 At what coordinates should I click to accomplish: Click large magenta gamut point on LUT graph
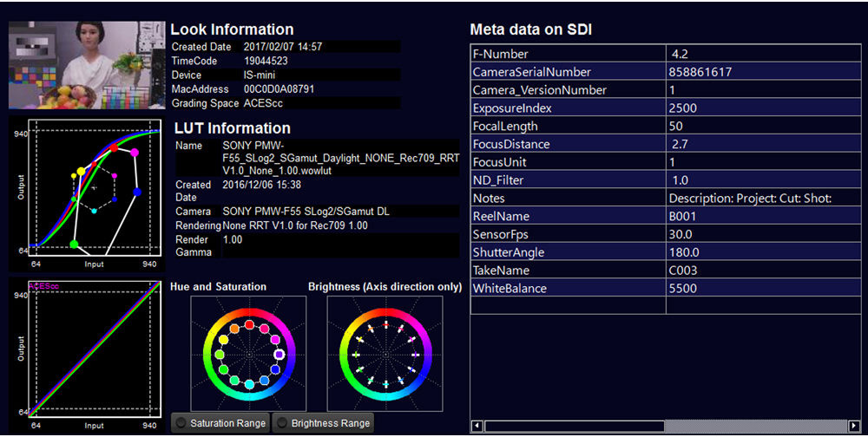[134, 152]
